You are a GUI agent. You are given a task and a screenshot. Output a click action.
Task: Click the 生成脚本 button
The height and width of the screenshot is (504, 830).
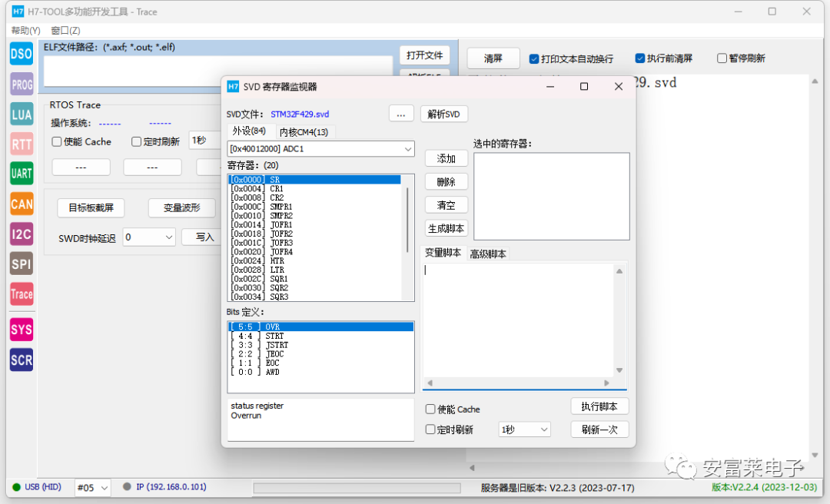(447, 229)
